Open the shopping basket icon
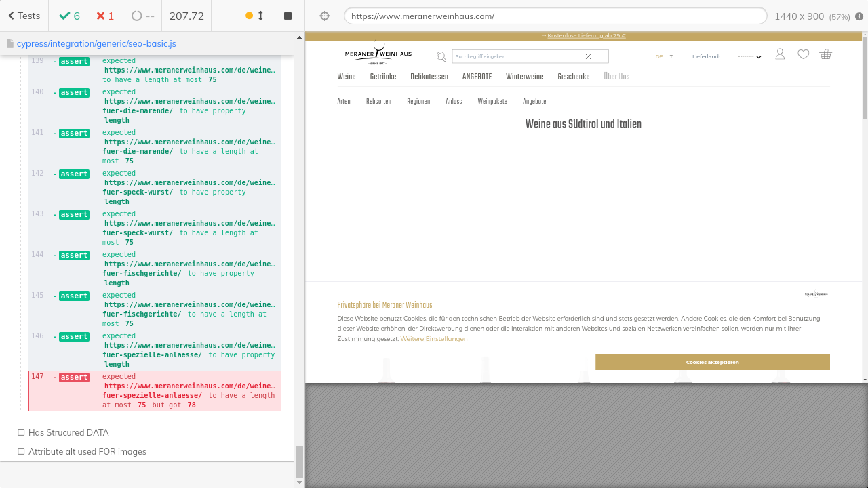 825,54
